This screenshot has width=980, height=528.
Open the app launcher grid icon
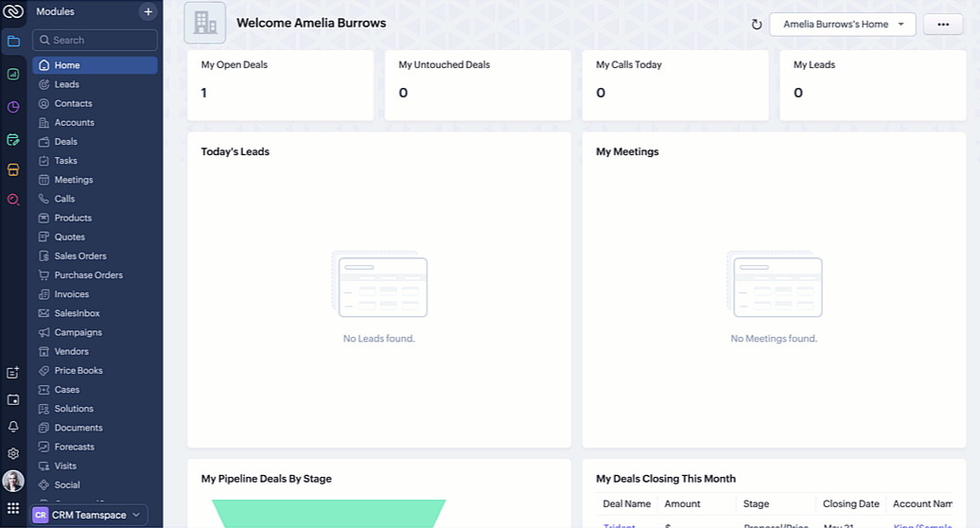coord(13,508)
